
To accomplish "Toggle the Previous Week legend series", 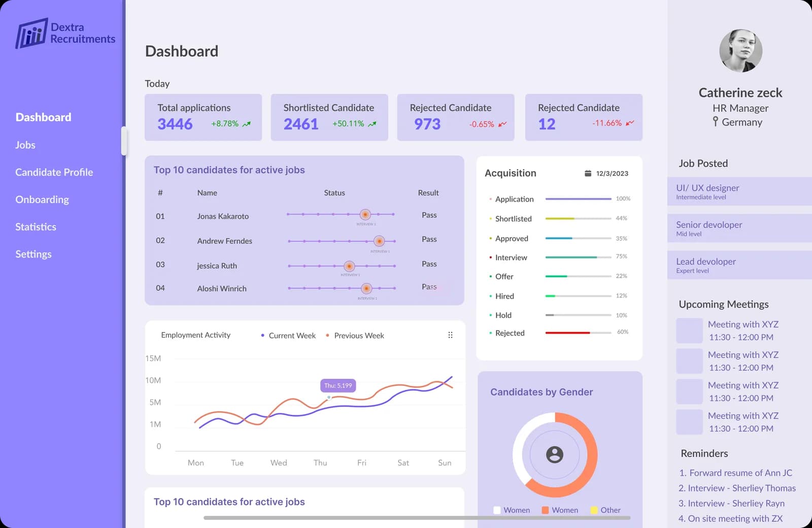I will pos(355,336).
